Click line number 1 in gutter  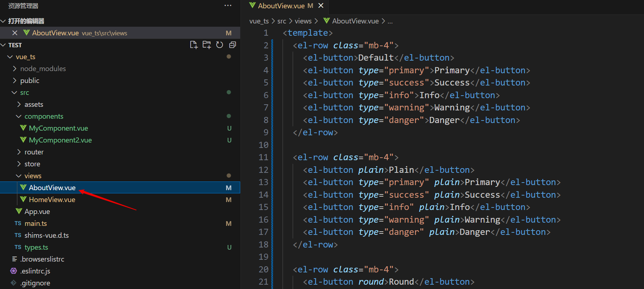[x=266, y=33]
